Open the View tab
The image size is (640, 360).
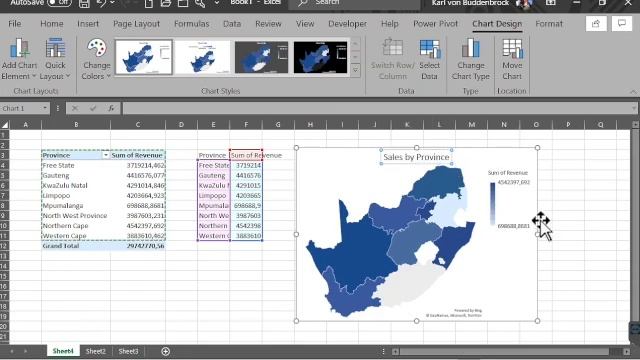305,24
